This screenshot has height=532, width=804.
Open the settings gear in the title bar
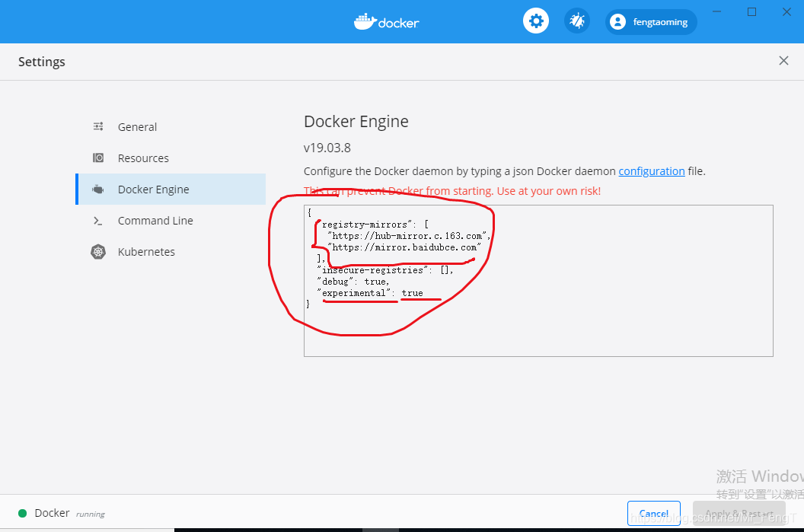tap(536, 21)
